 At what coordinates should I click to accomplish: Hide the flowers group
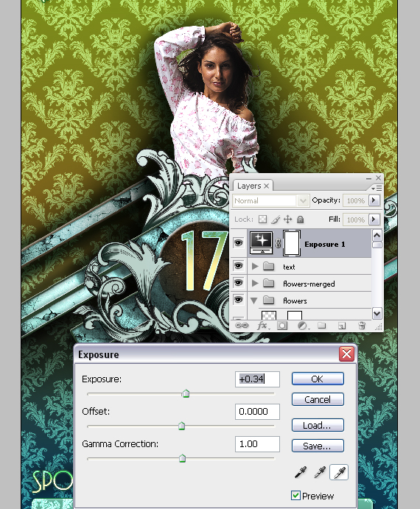pos(238,300)
